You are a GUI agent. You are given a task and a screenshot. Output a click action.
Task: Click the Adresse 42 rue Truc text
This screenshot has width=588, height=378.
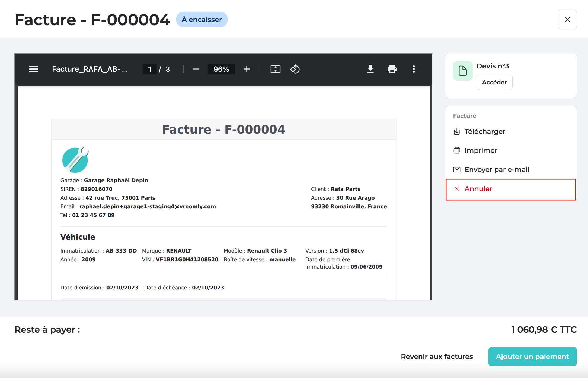[x=108, y=198]
